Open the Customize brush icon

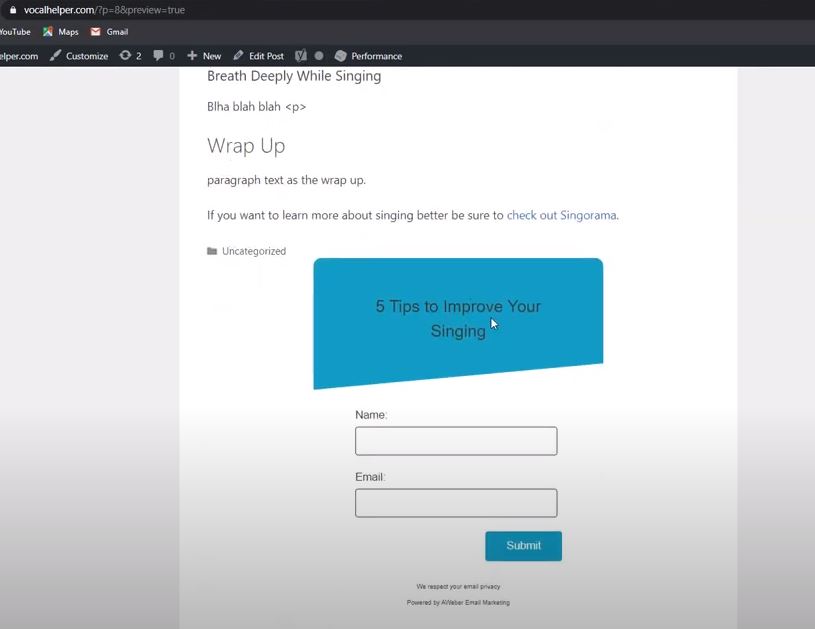point(56,56)
